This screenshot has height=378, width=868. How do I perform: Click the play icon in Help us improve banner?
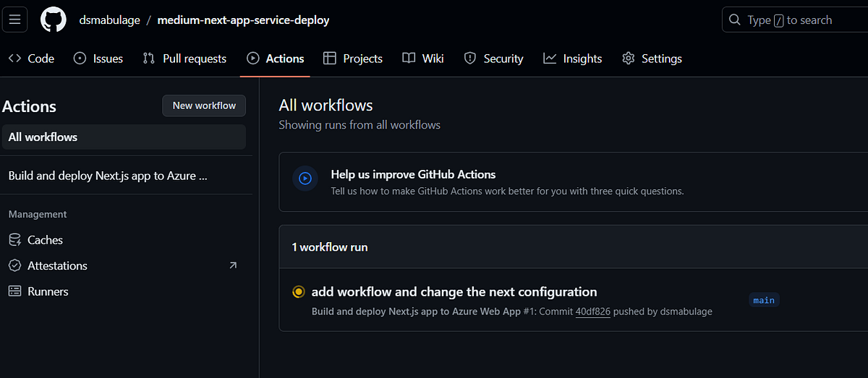[x=305, y=178]
